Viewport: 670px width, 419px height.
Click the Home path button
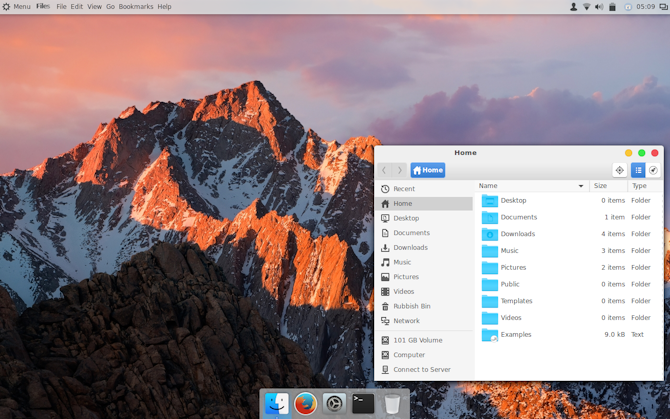427,170
